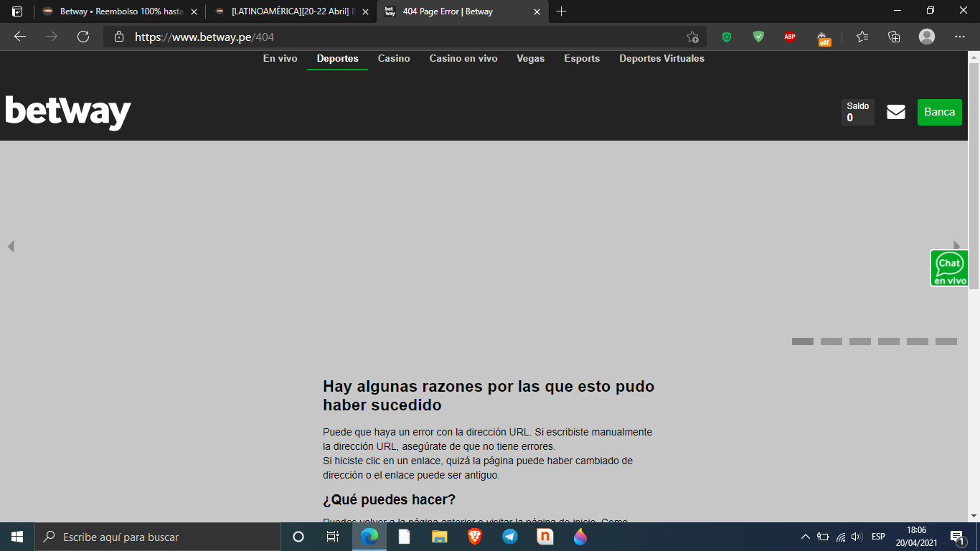980x551 pixels.
Task: Show hidden system tray icons
Action: 805,537
